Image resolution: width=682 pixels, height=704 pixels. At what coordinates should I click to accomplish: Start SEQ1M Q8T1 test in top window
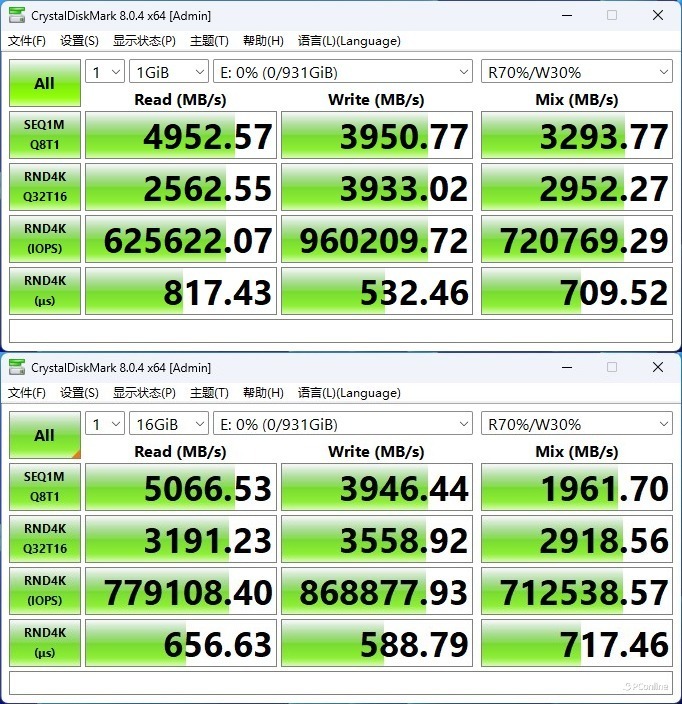click(x=45, y=135)
